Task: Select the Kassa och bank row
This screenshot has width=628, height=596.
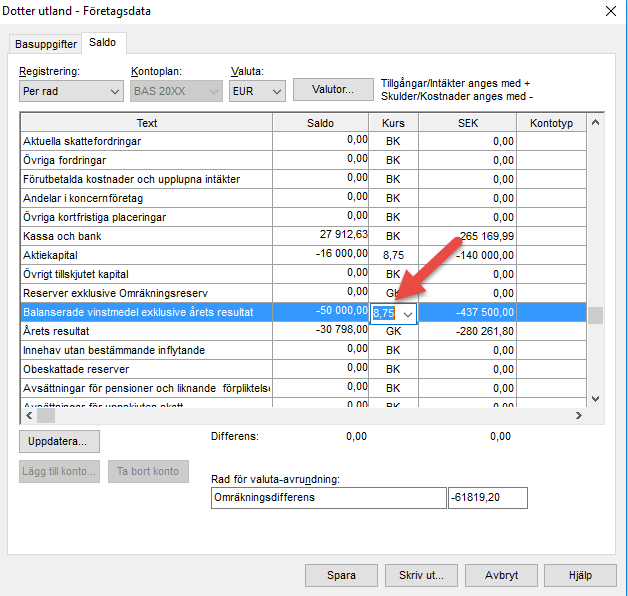Action: pos(146,236)
